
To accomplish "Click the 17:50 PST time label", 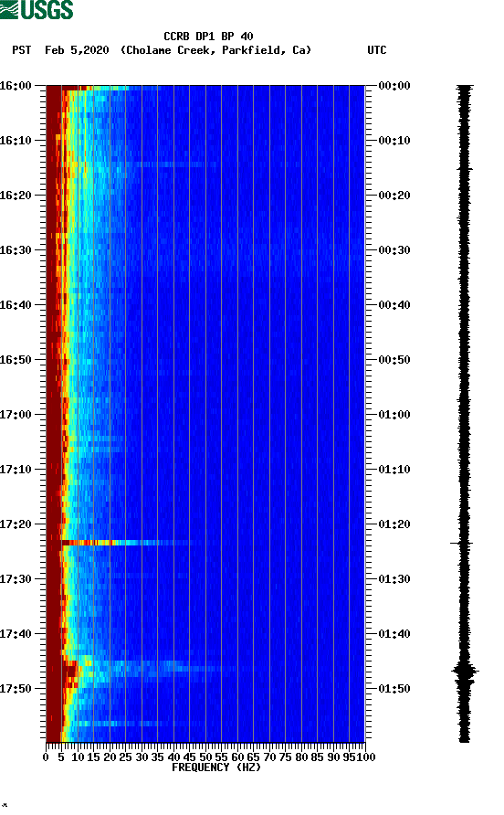I will [x=16, y=689].
